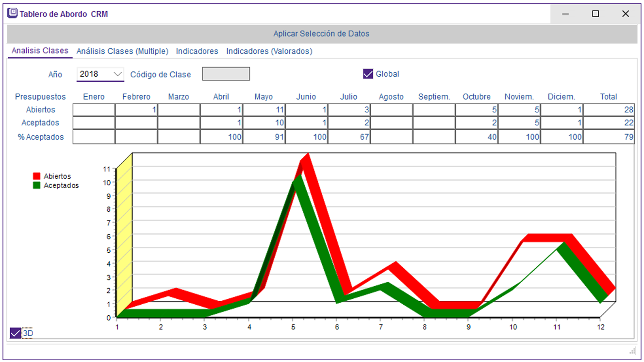Open the Indicadores tab
Viewport: 644px width, 362px height.
point(197,51)
